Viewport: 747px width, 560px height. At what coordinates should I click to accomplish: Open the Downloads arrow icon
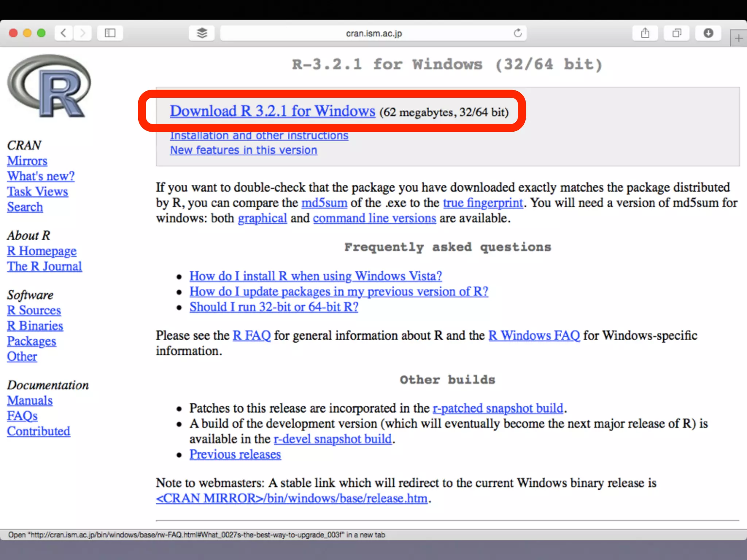708,33
